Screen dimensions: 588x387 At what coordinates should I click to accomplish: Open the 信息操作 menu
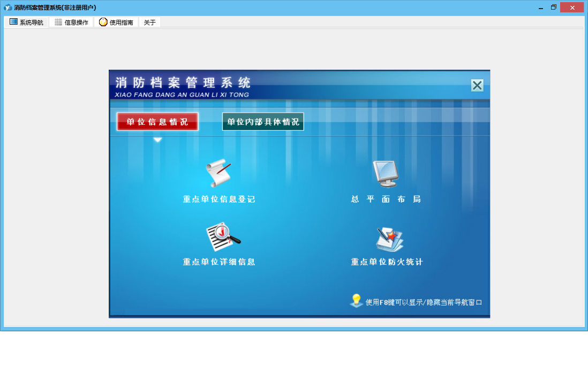pyautogui.click(x=71, y=23)
